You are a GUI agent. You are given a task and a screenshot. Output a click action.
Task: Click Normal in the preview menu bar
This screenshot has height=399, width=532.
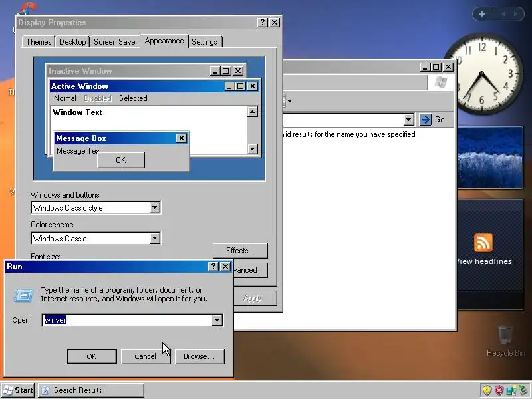coord(65,98)
